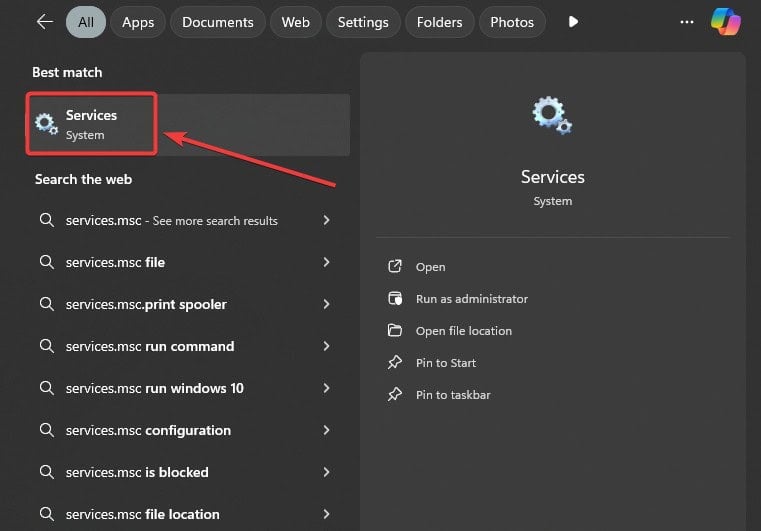
Task: Click Open in the Services preview pane
Action: pos(430,267)
